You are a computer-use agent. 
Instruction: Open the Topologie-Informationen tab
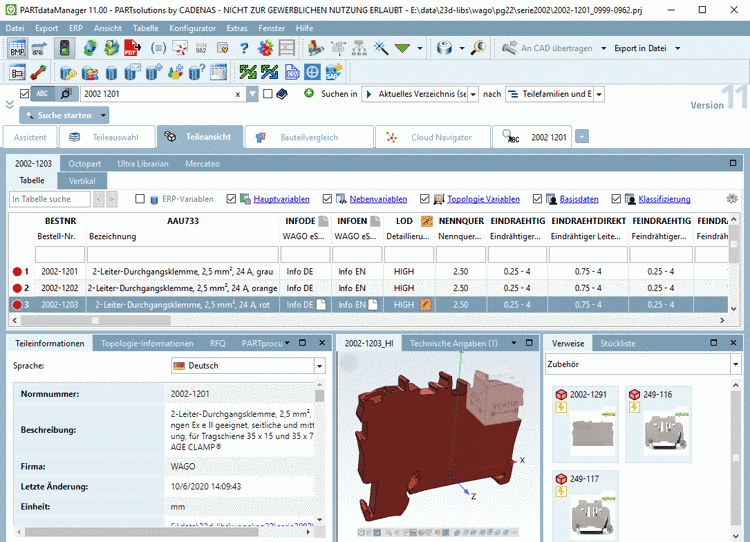pyautogui.click(x=147, y=343)
